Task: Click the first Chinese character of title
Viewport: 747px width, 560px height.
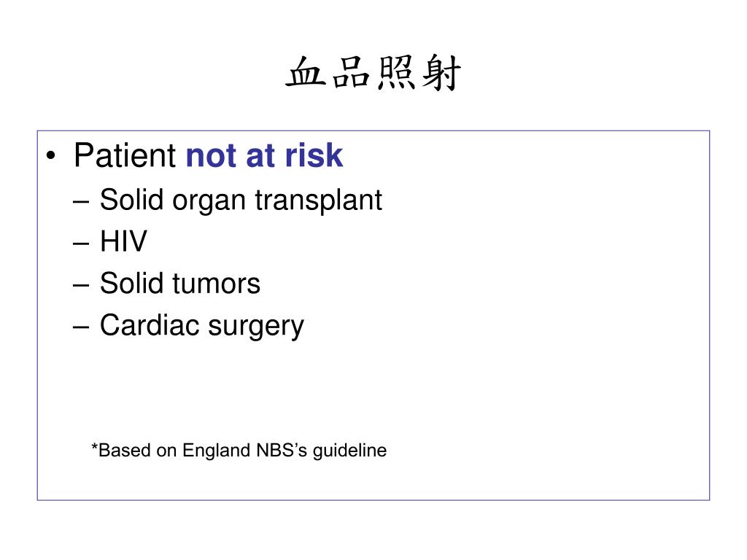Action: (306, 73)
